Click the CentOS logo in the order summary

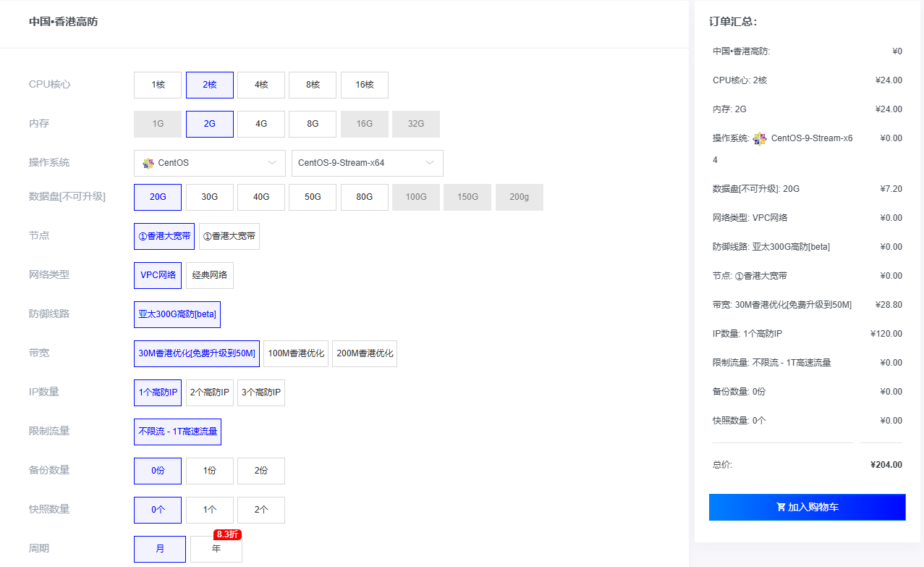[759, 138]
